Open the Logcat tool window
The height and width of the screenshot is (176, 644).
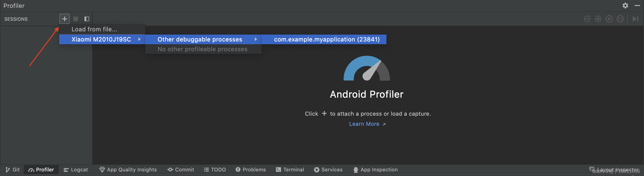76,170
